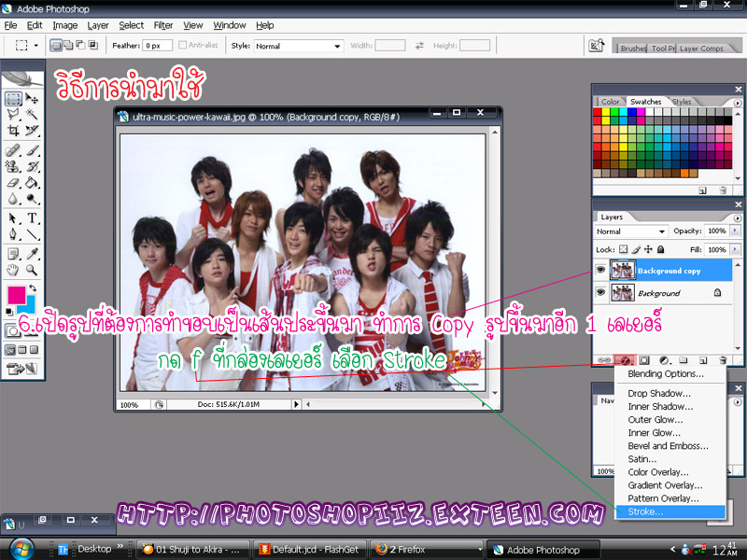Select the Hand tool
This screenshot has width=747, height=560.
(13, 270)
